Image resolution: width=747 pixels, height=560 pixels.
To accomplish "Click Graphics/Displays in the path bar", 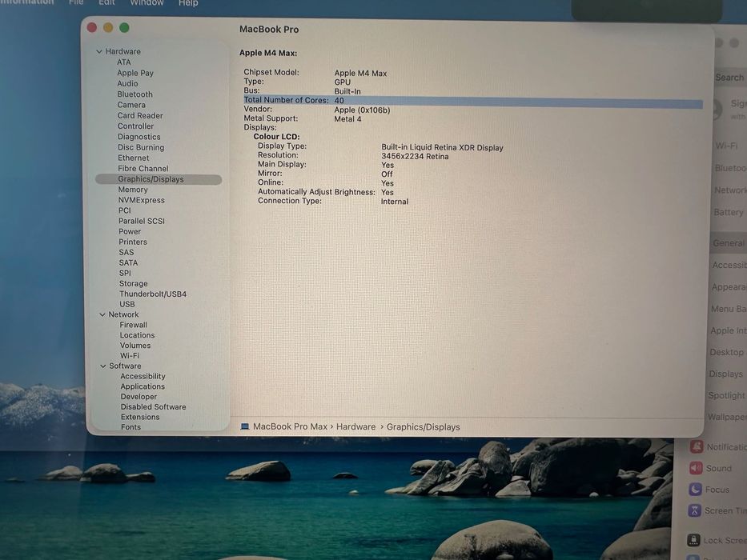I will [423, 427].
